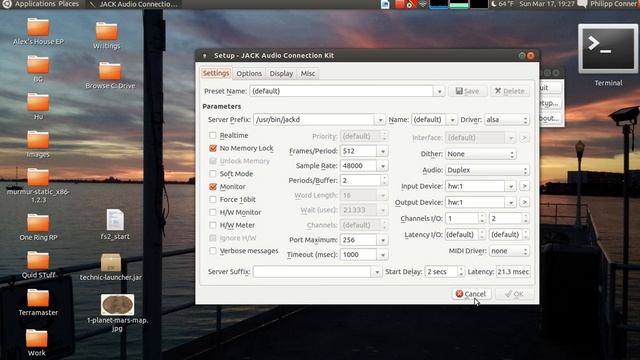
Task: Open the Hu folder icon
Action: (x=38, y=102)
